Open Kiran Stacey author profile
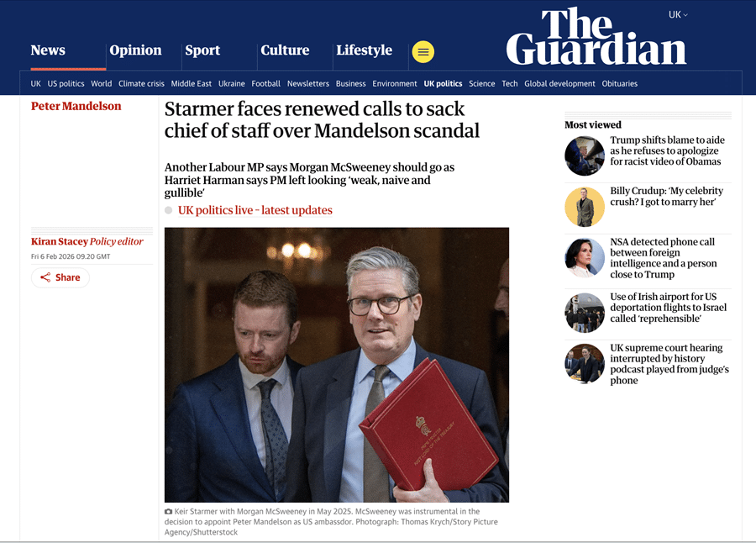Image resolution: width=756 pixels, height=543 pixels. pyautogui.click(x=60, y=241)
